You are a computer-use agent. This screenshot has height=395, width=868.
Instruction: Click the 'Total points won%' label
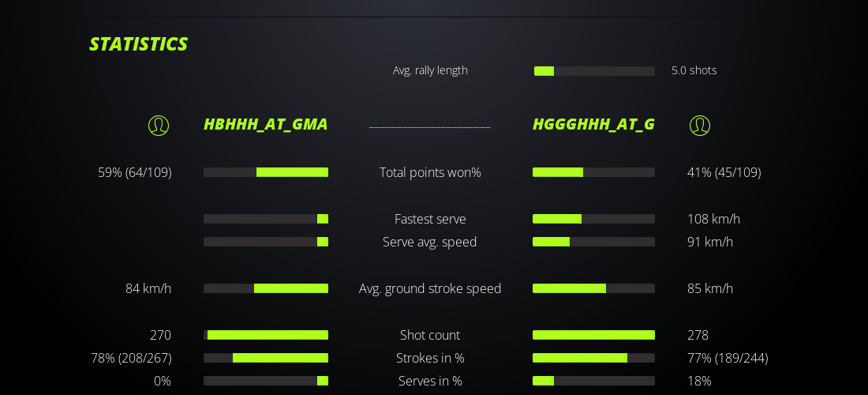click(x=430, y=172)
